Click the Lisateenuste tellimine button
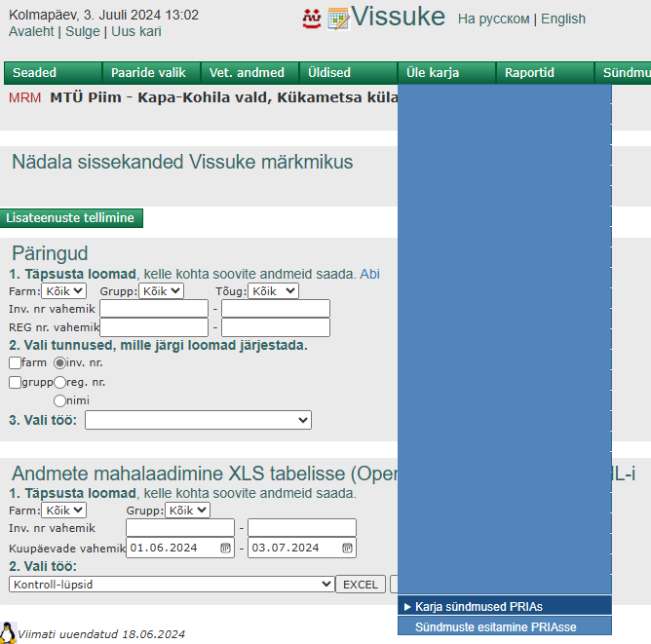Image resolution: width=651 pixels, height=644 pixels. (71, 218)
